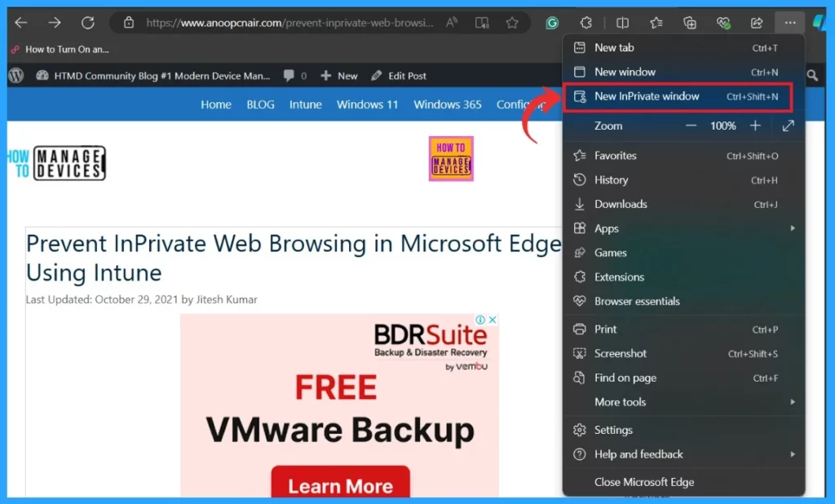Image resolution: width=835 pixels, height=504 pixels.
Task: Expand the Help and feedback submenu
Action: click(x=684, y=454)
